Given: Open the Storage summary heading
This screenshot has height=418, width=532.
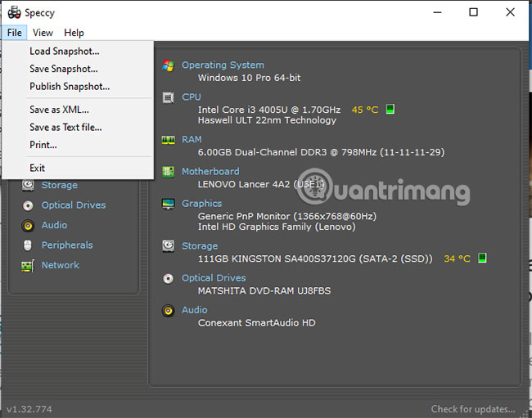Looking at the screenshot, I should [x=200, y=245].
